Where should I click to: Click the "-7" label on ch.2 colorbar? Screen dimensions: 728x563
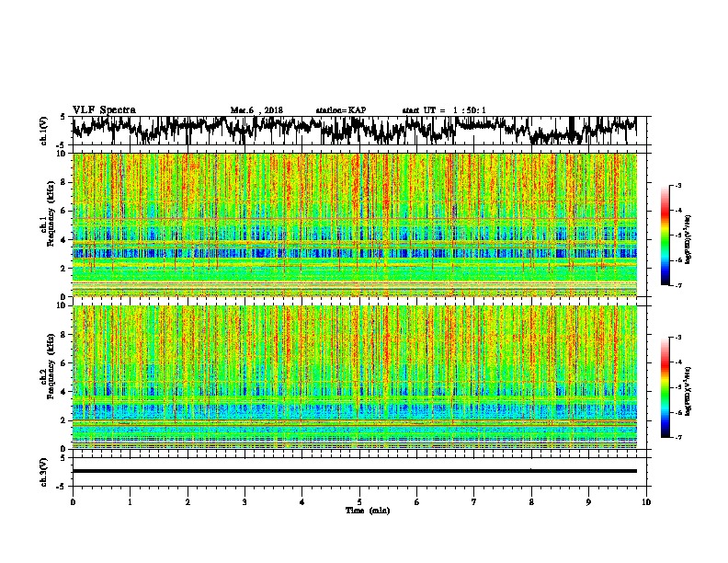(677, 437)
